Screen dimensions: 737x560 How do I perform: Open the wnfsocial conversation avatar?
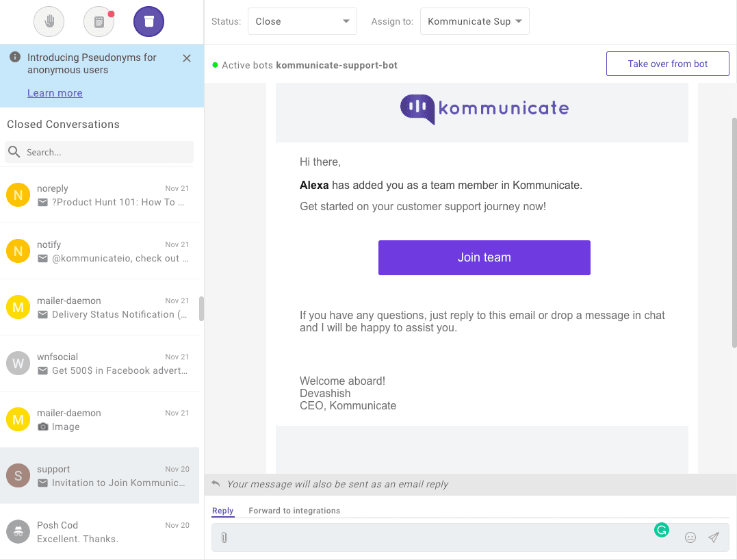pos(18,363)
